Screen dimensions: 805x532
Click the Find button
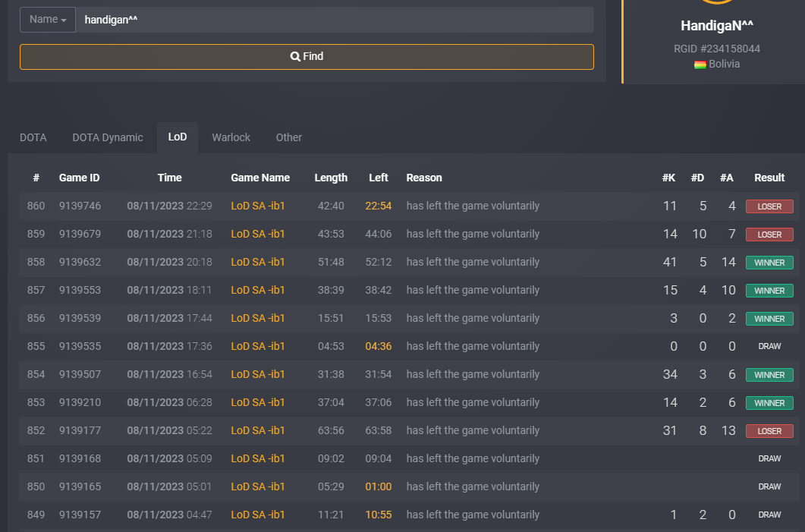click(307, 56)
